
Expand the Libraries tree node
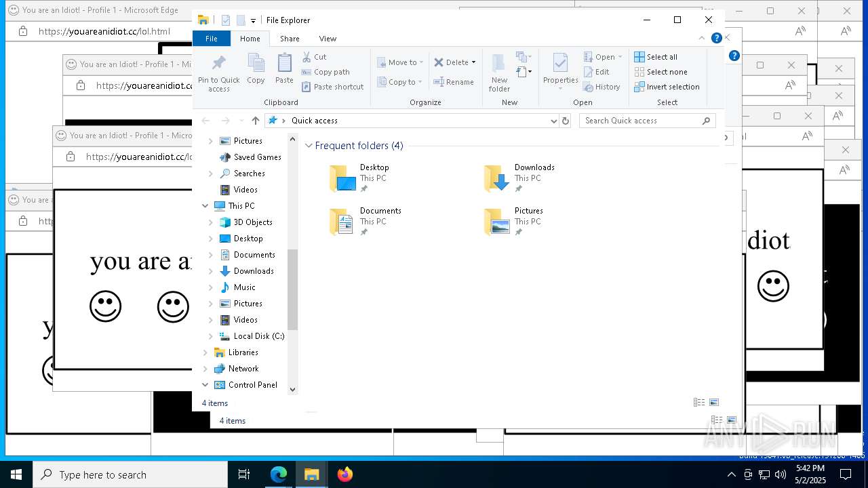point(205,352)
